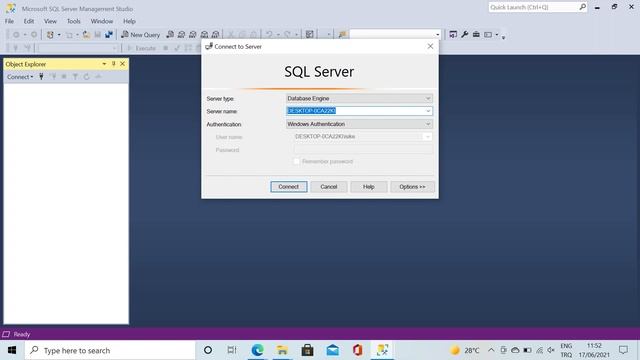This screenshot has height=360, width=640.
Task: Click the Quick Launch search magnifier
Action: 582,7
